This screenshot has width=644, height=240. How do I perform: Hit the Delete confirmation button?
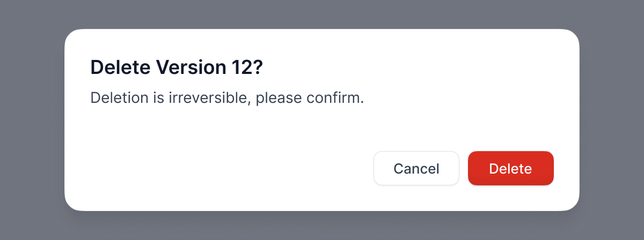coord(510,169)
